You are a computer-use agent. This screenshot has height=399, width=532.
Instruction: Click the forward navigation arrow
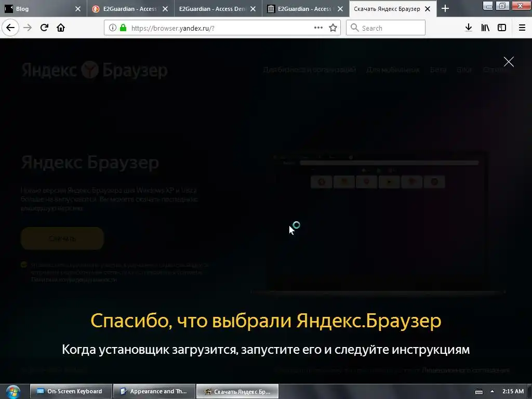tap(28, 28)
